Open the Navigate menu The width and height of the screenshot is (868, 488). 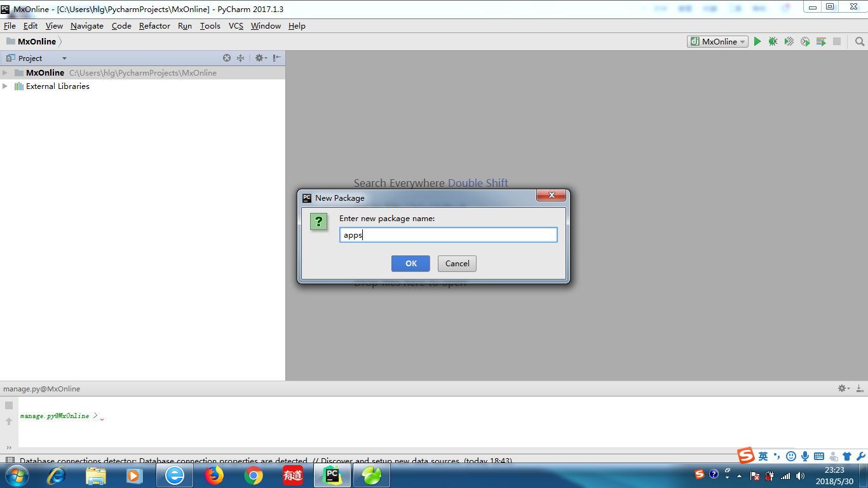click(x=87, y=26)
